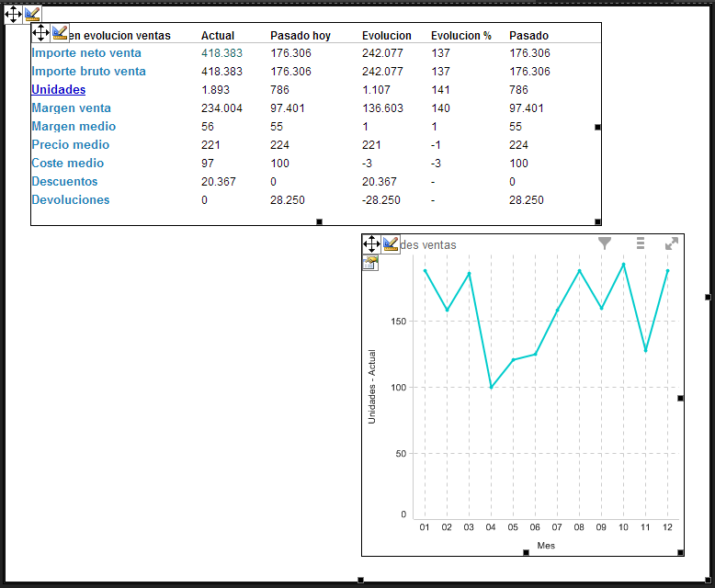Click the move handle on the sales table
The width and height of the screenshot is (715, 588).
click(40, 33)
